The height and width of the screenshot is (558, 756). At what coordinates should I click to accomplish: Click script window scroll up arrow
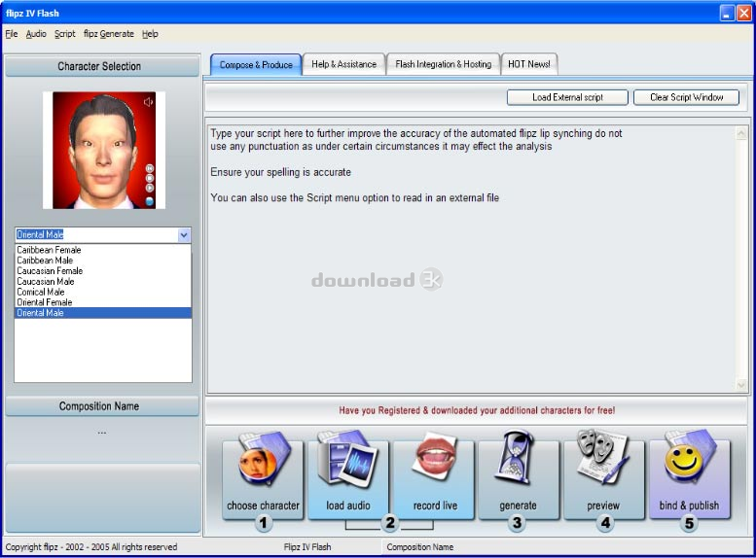point(741,133)
